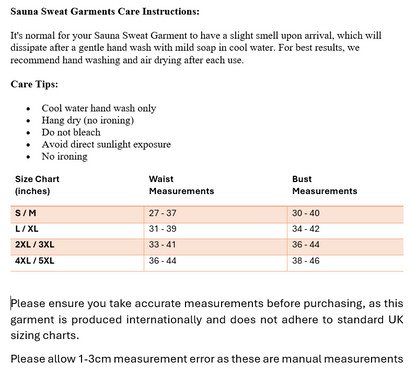Click the 38 - 46 bust cell

point(306,261)
